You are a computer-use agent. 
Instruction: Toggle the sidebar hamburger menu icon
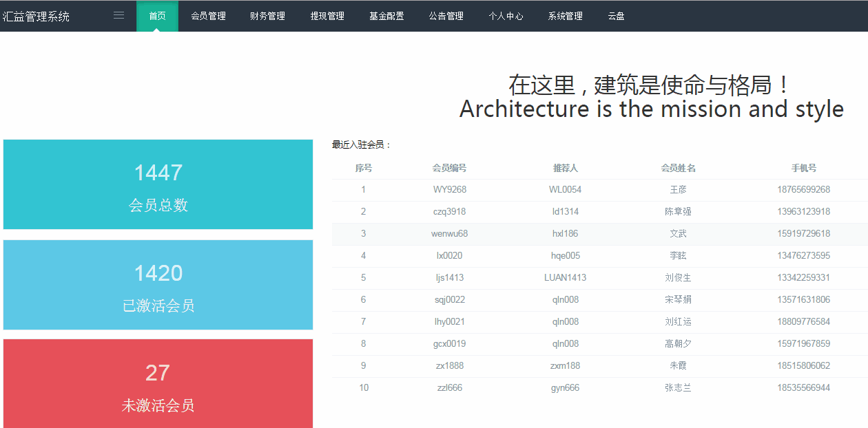click(119, 15)
